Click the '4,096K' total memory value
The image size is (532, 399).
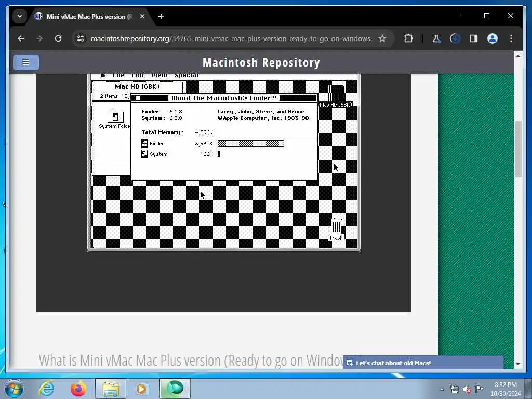tap(204, 132)
